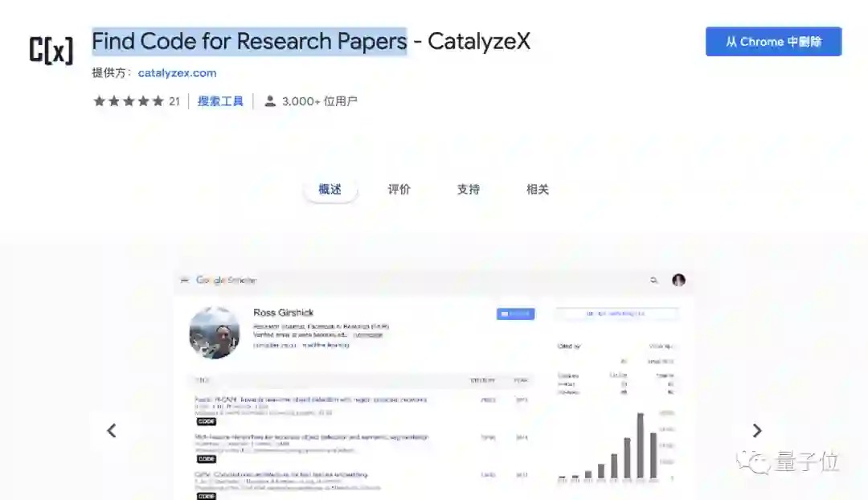
Task: Click the account avatar in preview header
Action: point(678,281)
